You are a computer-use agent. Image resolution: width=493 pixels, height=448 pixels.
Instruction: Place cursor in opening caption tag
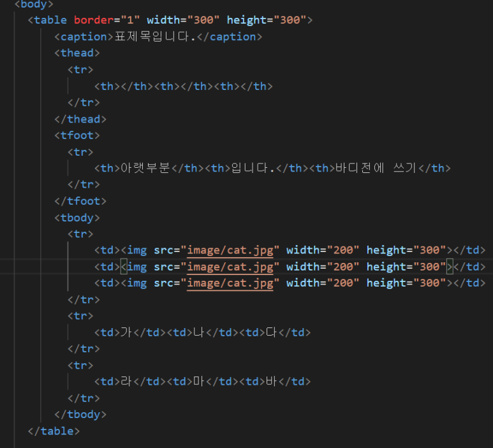click(84, 37)
